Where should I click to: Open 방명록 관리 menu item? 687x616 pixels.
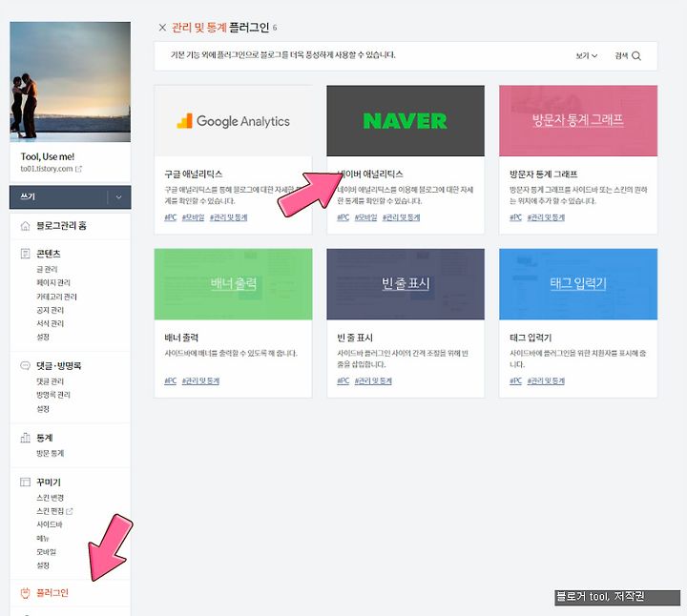click(x=53, y=395)
